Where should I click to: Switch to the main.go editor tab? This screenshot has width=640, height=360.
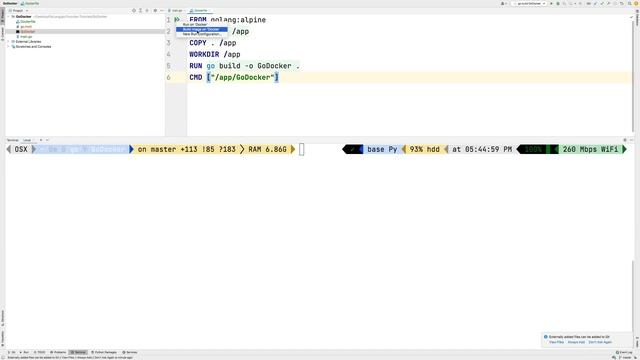click(x=176, y=11)
